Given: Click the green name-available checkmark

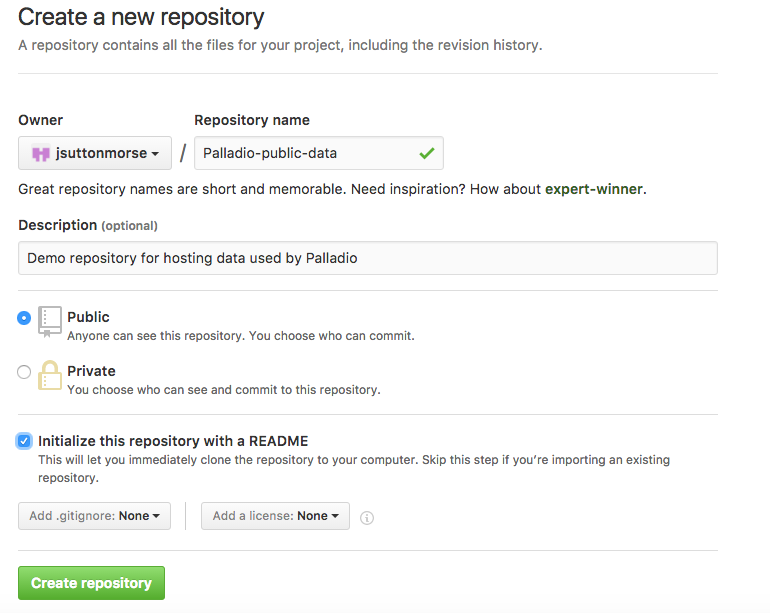Looking at the screenshot, I should (x=427, y=153).
